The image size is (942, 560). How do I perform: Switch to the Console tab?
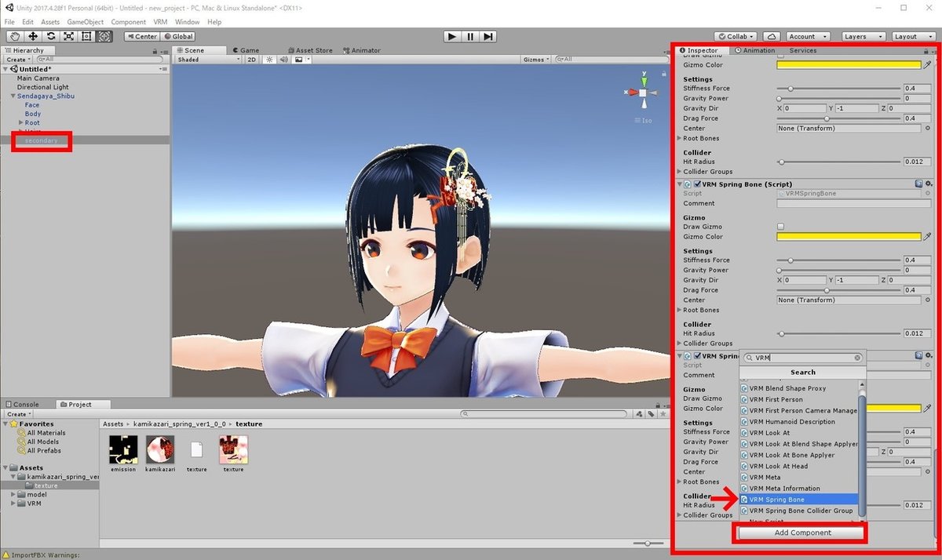coord(22,405)
